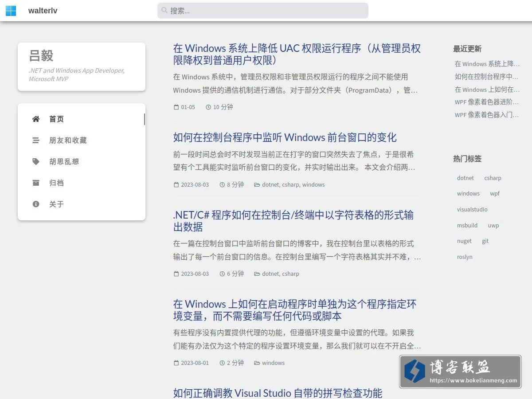
Task: Select the windows hot tag
Action: tap(468, 193)
